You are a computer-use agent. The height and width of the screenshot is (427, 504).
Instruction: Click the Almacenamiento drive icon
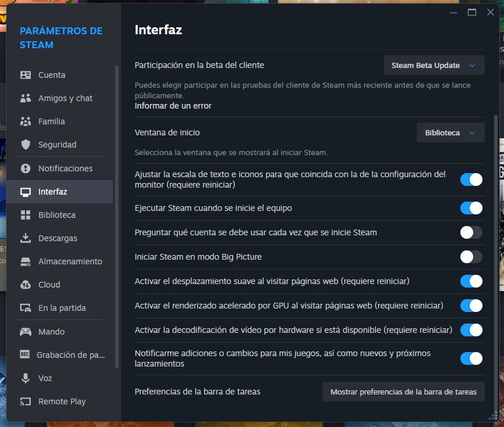(x=26, y=261)
